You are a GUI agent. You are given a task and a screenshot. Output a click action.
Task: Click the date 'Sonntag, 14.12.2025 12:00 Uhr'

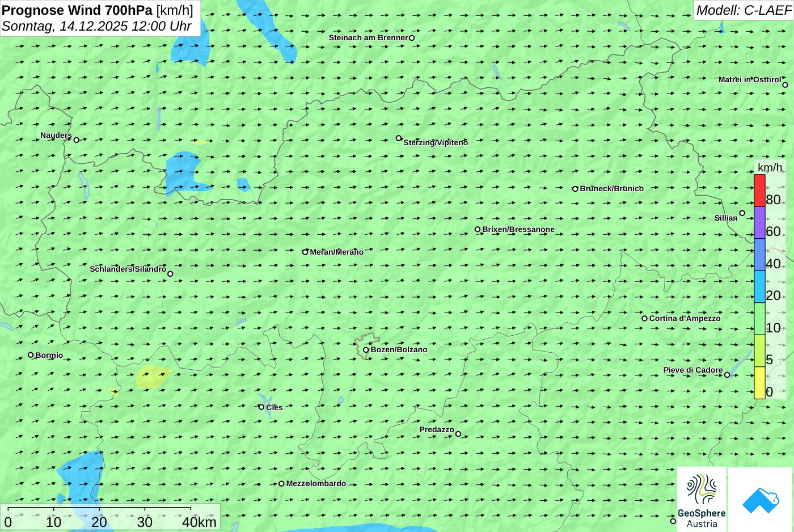[96, 26]
